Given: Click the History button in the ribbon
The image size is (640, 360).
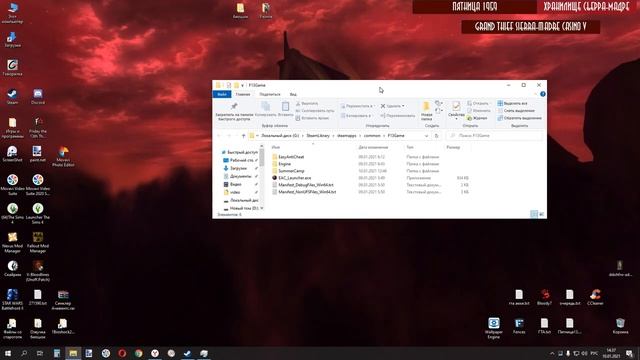Looking at the screenshot, I should coord(477,118).
